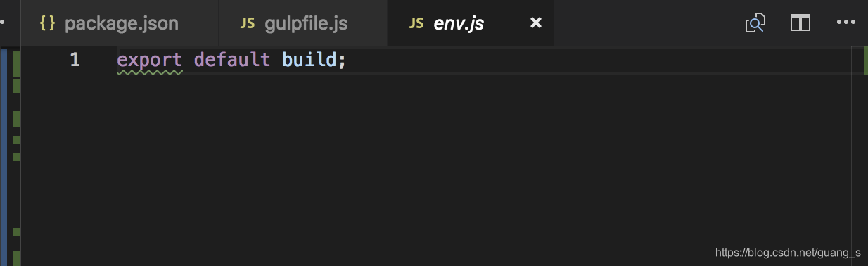
Task: Open the More Actions ellipsis menu
Action: [x=845, y=23]
